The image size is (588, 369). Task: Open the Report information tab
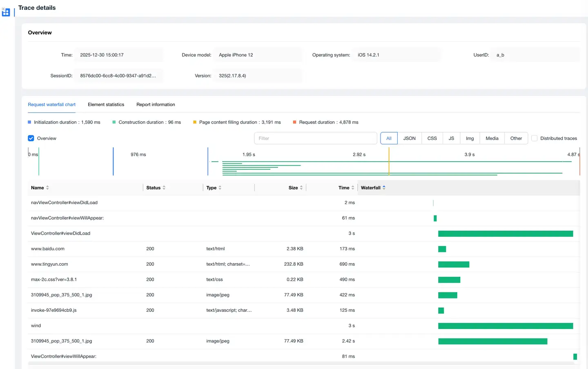(156, 104)
